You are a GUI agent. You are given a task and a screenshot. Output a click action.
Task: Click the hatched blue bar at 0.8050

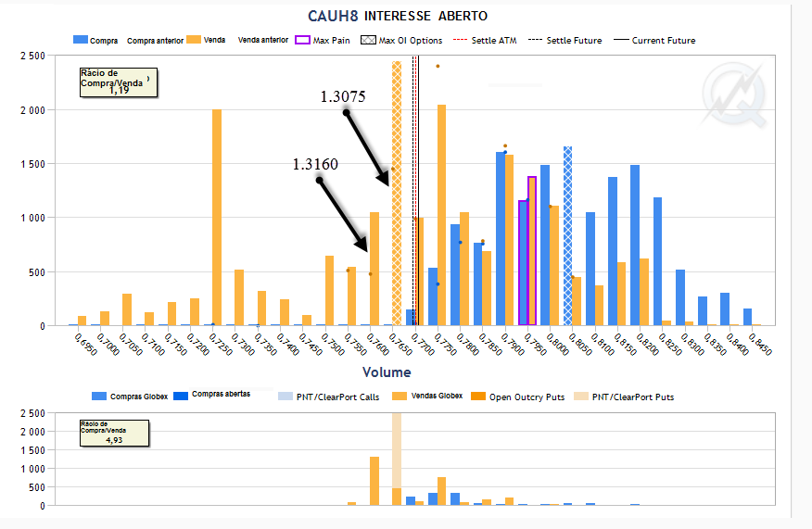click(x=567, y=236)
